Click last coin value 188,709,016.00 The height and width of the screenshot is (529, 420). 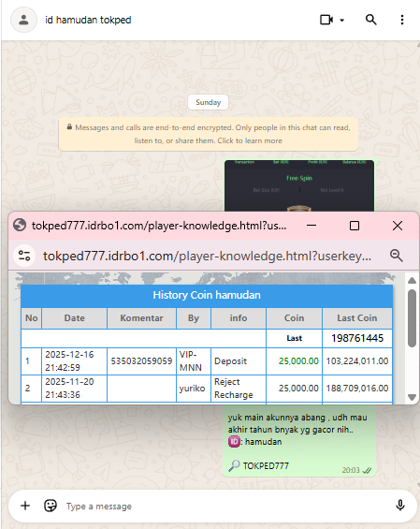click(357, 389)
